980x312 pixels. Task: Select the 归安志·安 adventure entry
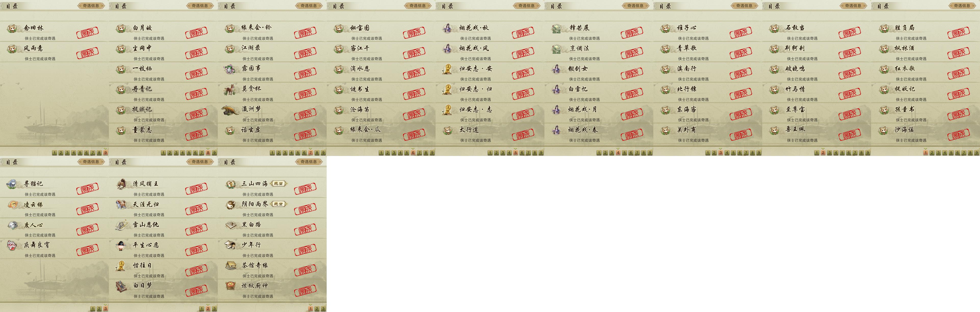click(490, 72)
